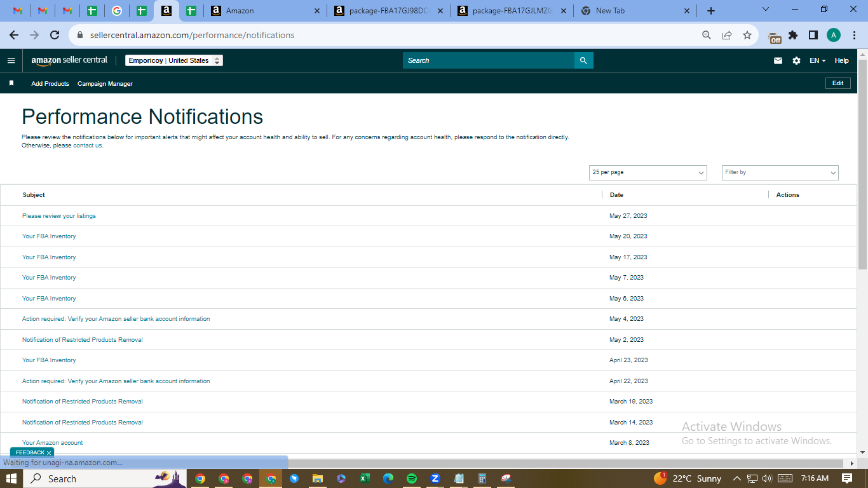Open Campaign Manager
This screenshot has width=868, height=488.
[x=105, y=83]
